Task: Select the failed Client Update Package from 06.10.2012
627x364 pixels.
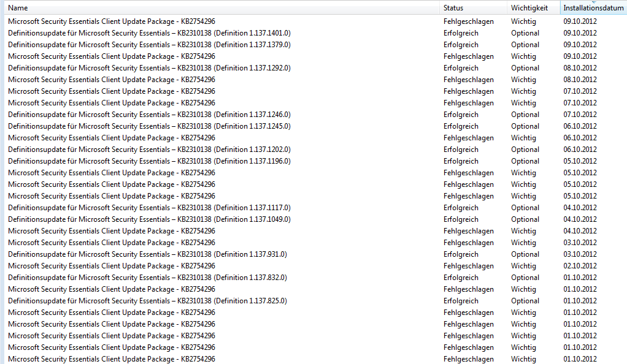Action: pos(112,138)
